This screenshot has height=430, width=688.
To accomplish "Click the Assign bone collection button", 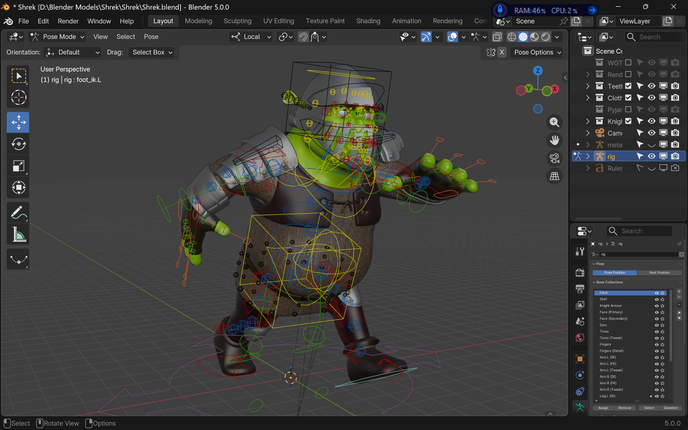I will tap(603, 408).
